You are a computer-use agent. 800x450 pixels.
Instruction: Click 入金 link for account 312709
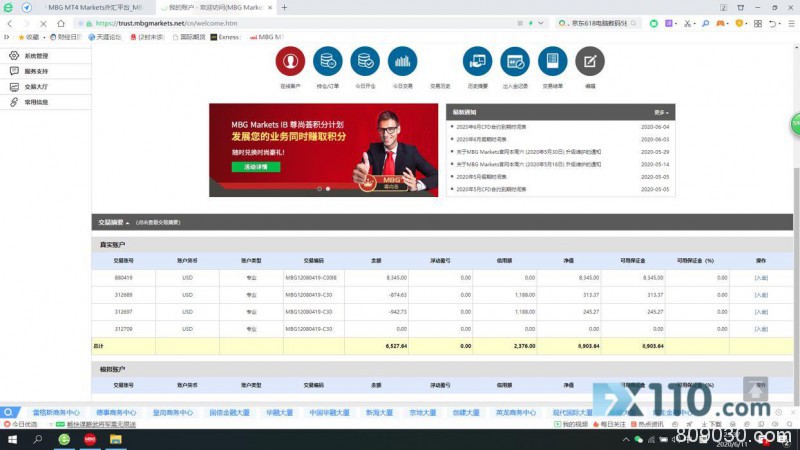point(761,329)
